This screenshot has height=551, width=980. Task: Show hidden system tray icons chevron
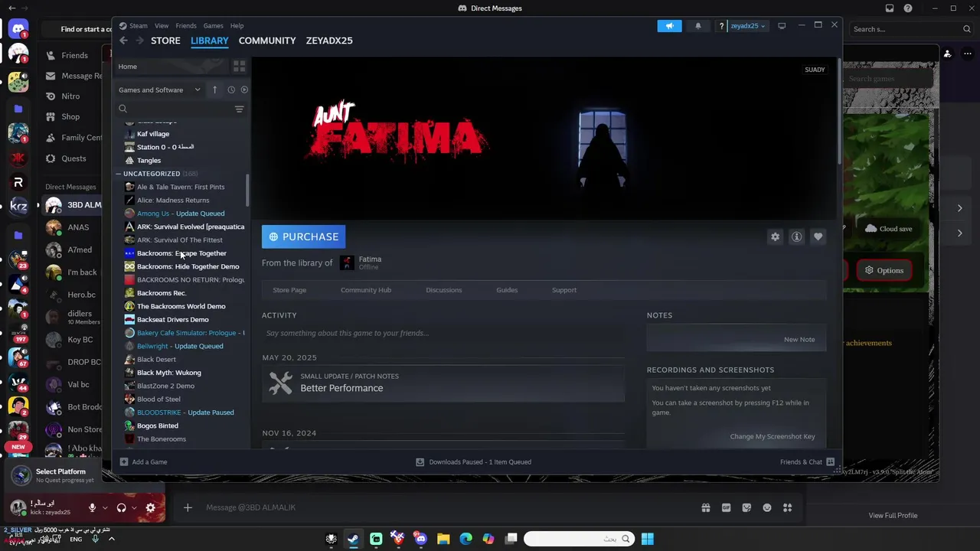111,539
